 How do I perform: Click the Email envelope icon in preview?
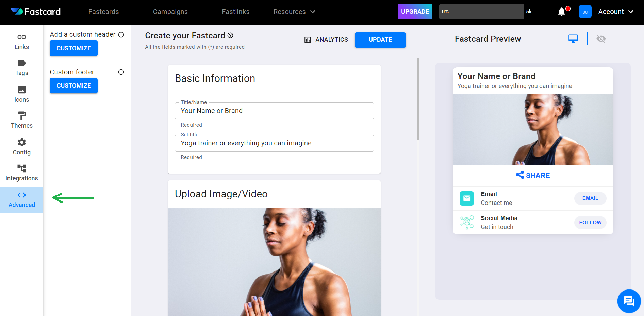pos(467,198)
